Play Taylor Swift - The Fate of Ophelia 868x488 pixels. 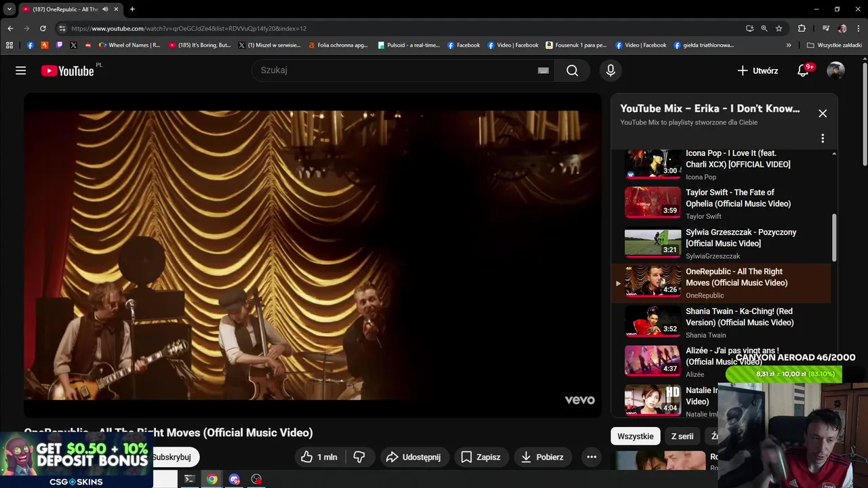pyautogui.click(x=722, y=204)
